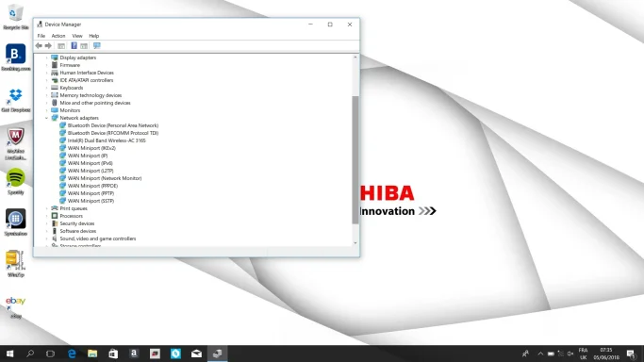Click the Keyboards category icon

[x=55, y=88]
